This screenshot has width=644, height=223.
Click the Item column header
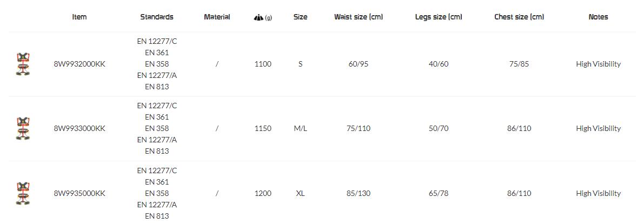point(79,17)
